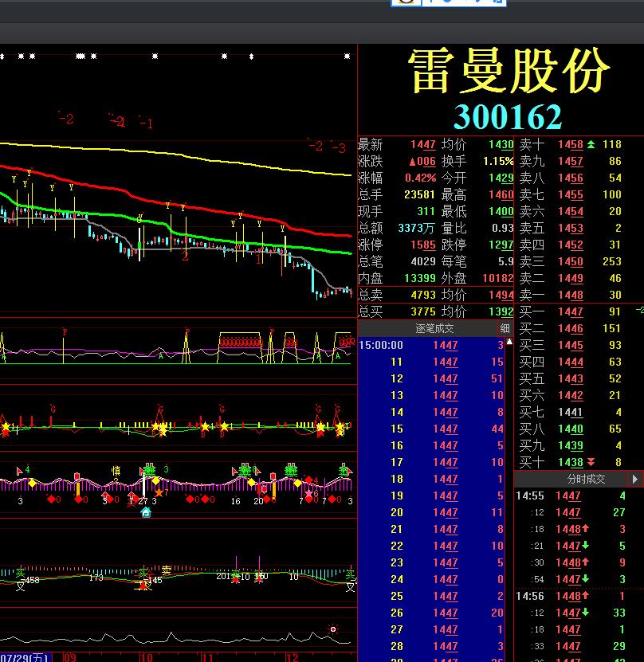Click the 买七 price 1441
644x662 pixels.
click(570, 413)
